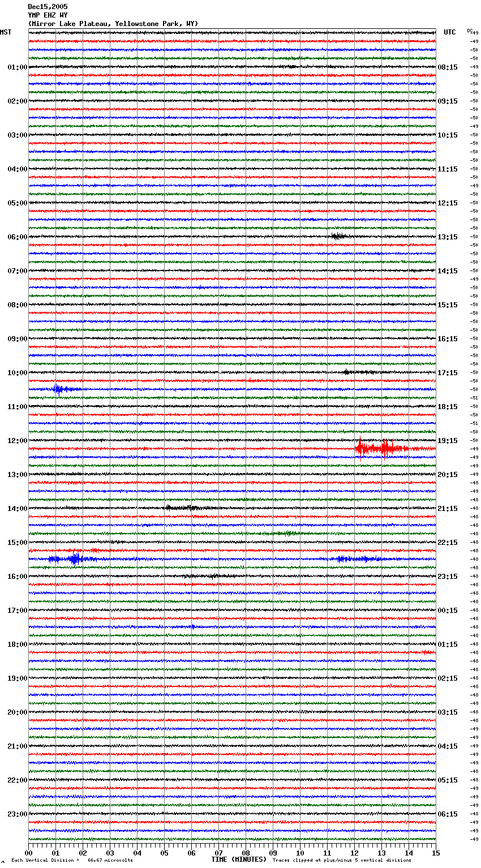Select the 21:00 MST row label
The image size is (481, 868).
pos(18,746)
